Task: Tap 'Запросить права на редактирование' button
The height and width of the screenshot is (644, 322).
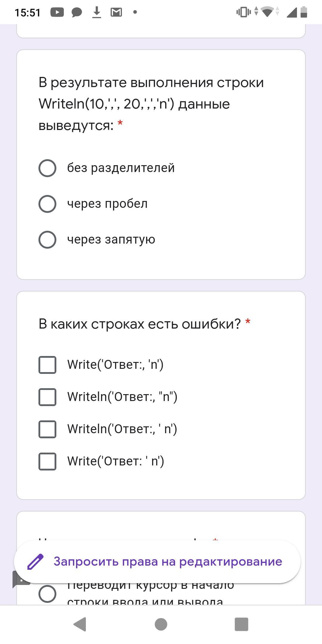Action: [168, 562]
